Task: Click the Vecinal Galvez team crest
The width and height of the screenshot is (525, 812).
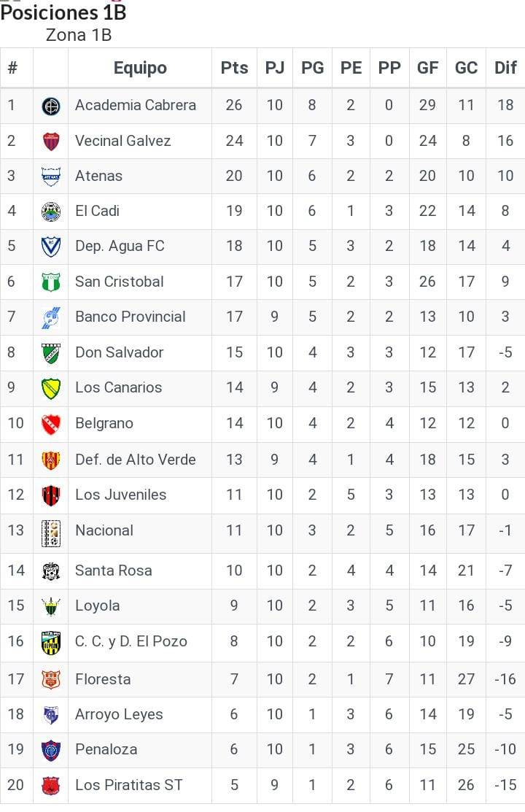Action: coord(51,141)
